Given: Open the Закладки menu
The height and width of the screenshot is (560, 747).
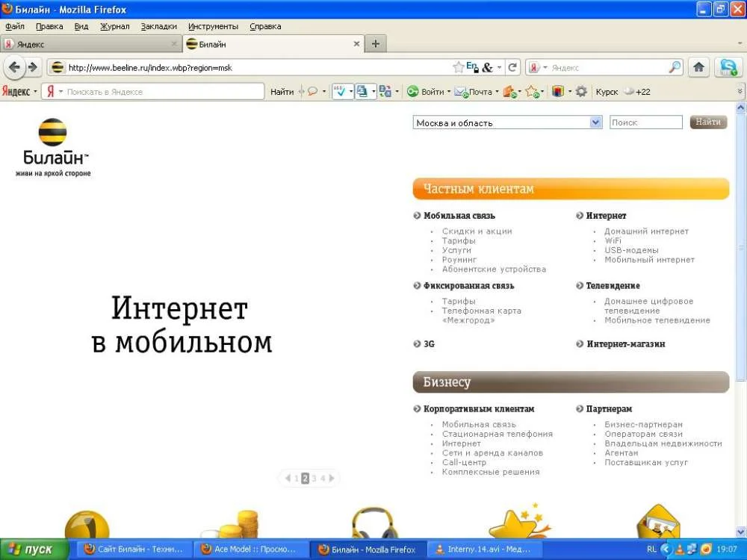Looking at the screenshot, I should pos(158,26).
